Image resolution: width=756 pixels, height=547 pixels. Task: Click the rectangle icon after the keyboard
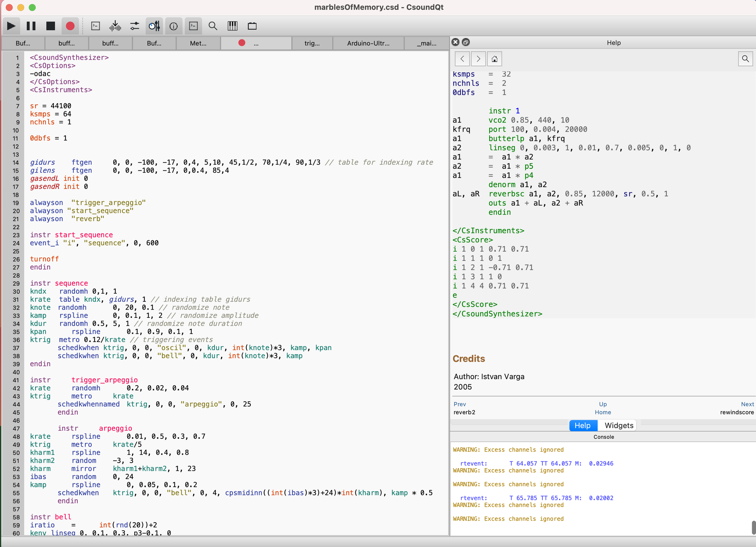252,26
